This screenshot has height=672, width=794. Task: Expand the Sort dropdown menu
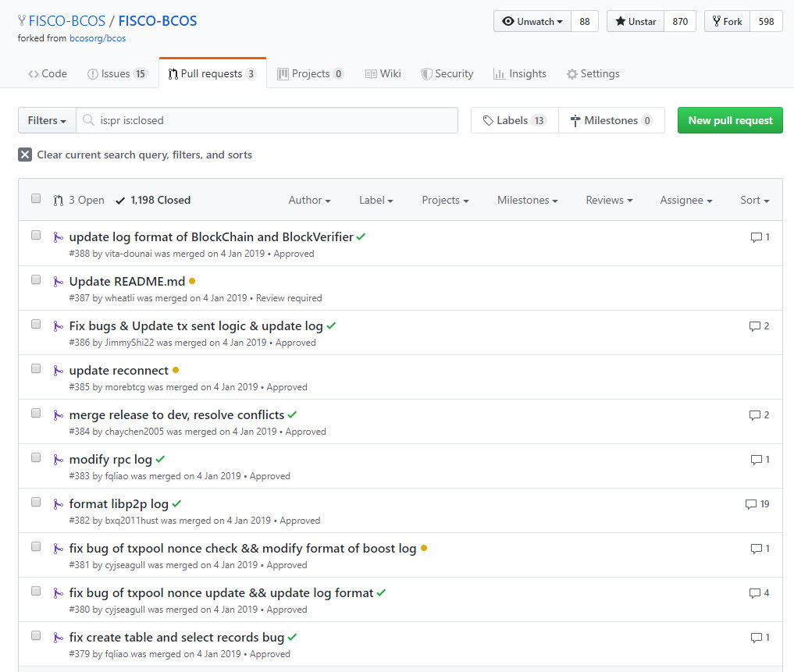point(754,200)
